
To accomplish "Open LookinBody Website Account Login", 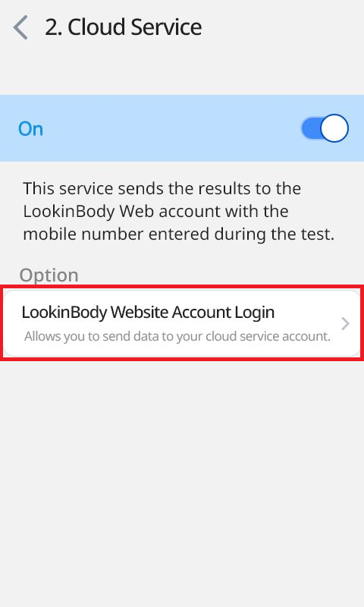I will [x=182, y=323].
